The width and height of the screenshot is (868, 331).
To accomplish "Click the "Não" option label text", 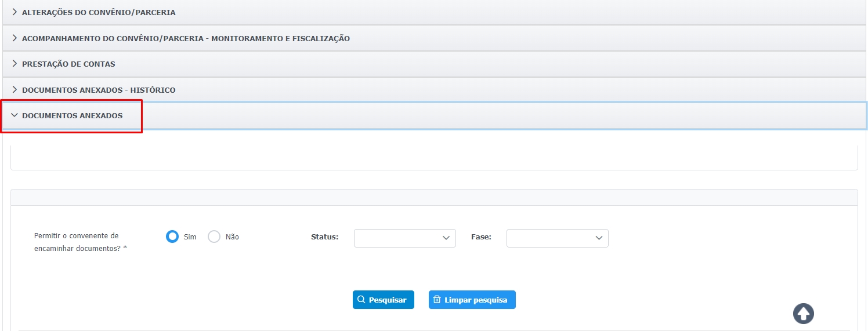I will coord(232,237).
